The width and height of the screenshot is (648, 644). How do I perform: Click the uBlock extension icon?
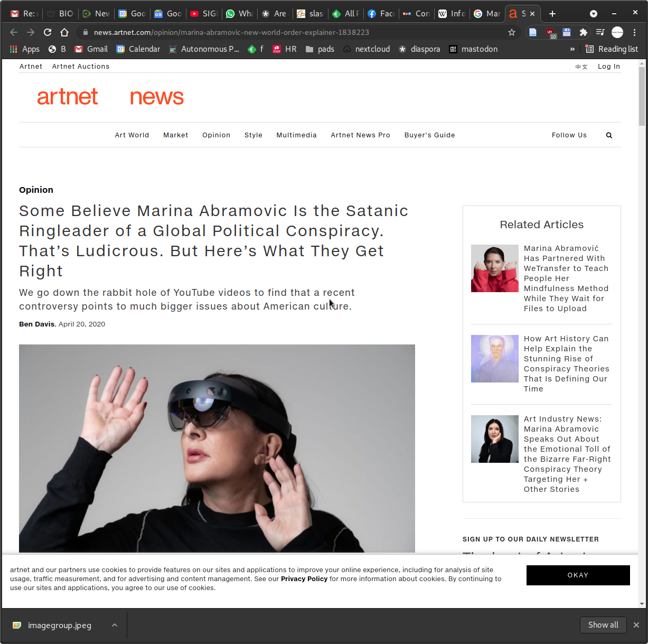click(x=550, y=32)
